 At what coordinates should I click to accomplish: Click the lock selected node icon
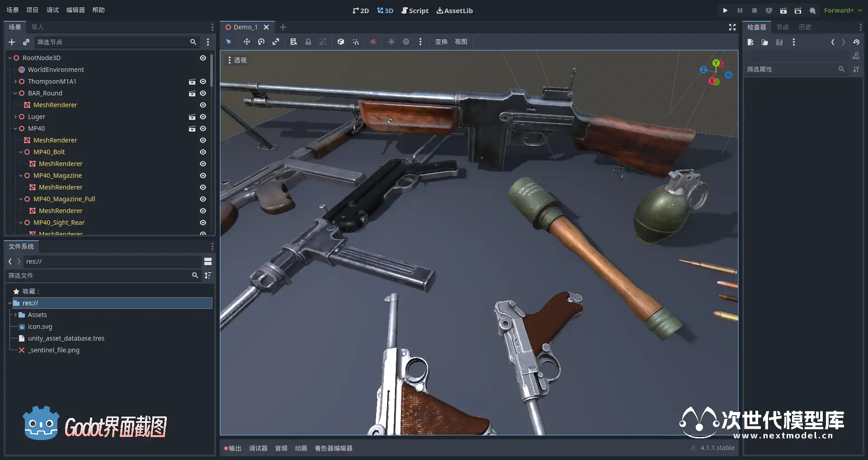308,42
